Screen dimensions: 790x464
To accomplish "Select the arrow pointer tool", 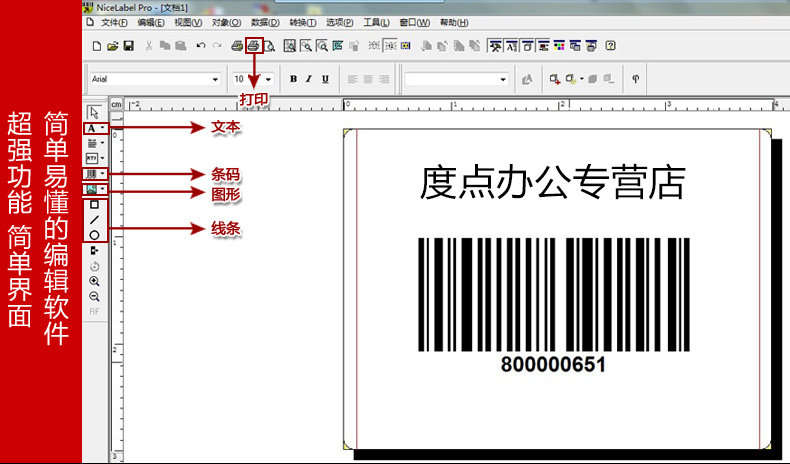I will click(x=94, y=112).
